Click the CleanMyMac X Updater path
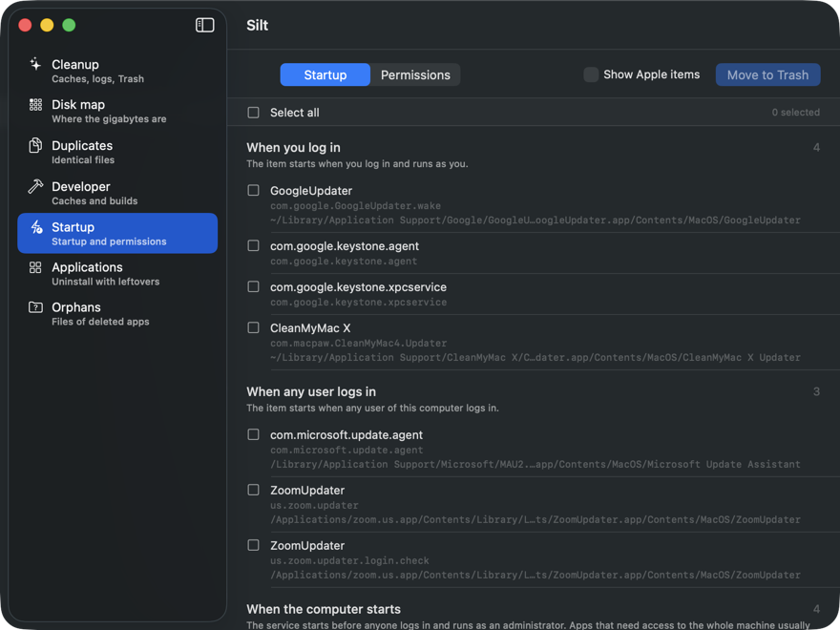This screenshot has width=840, height=630. 535,357
